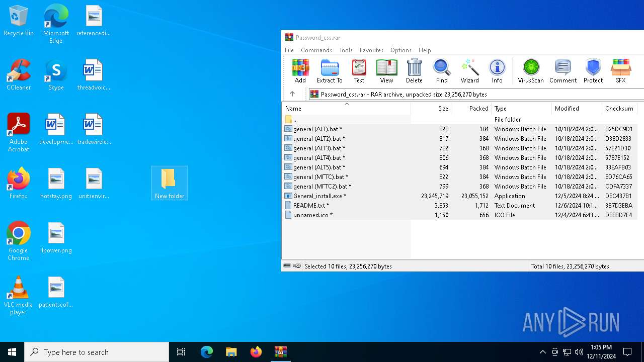This screenshot has width=644, height=362.
Task: Click the volume speaker tray icon
Action: [x=579, y=352]
